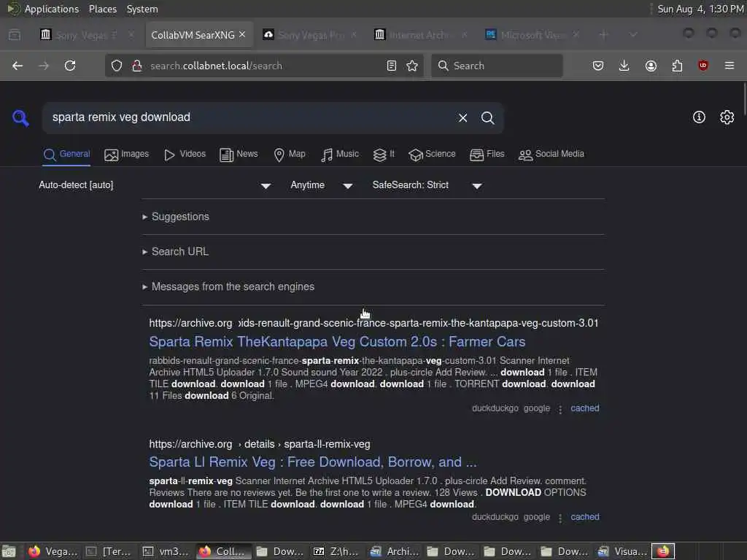747x560 pixels.
Task: Open the System menu in top panel
Action: (x=142, y=9)
